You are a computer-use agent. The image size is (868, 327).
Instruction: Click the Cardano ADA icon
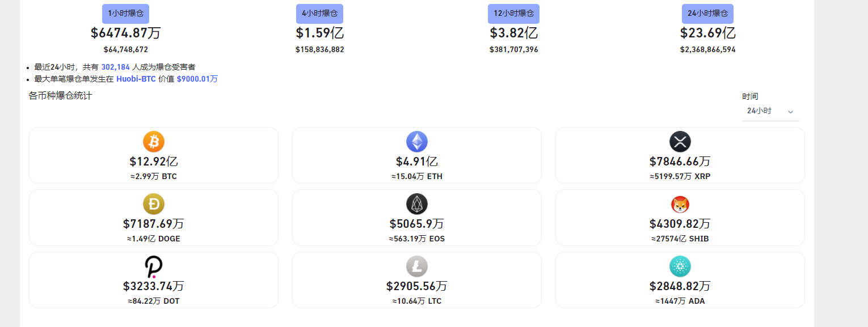click(680, 266)
